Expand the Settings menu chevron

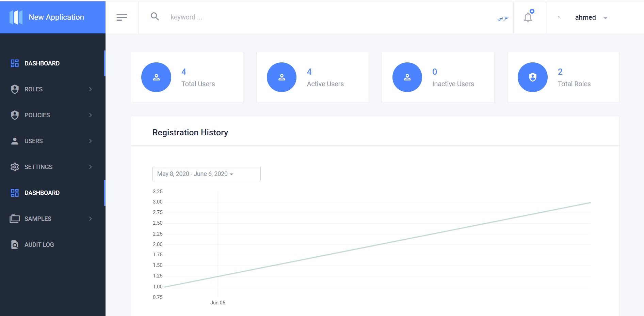click(x=91, y=167)
